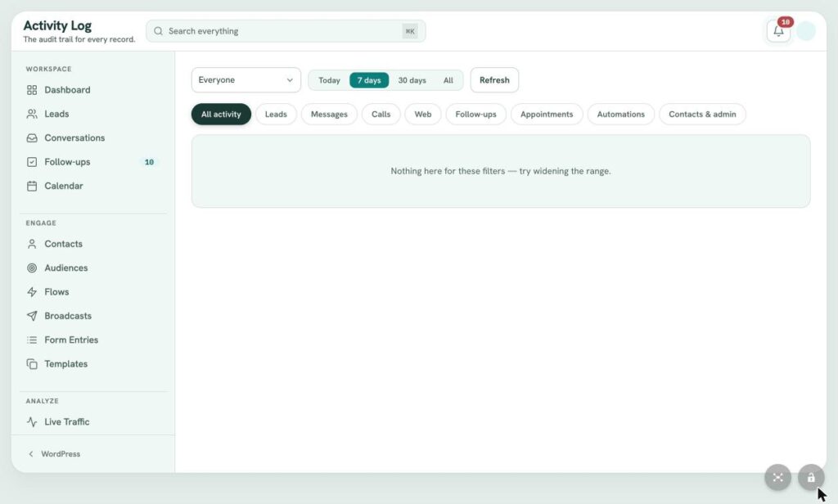Click the Flows lightning bolt icon
Viewport: 838px width, 504px height.
32,292
